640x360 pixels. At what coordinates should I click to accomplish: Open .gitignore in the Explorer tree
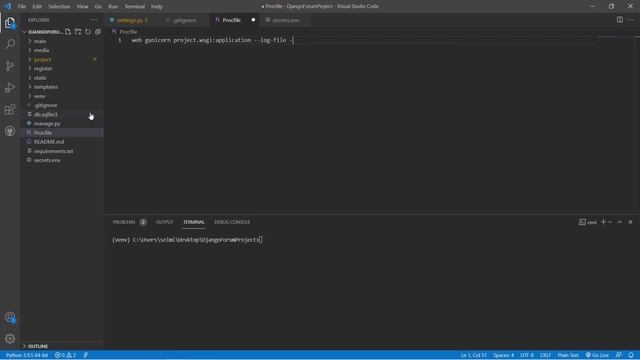(x=45, y=105)
